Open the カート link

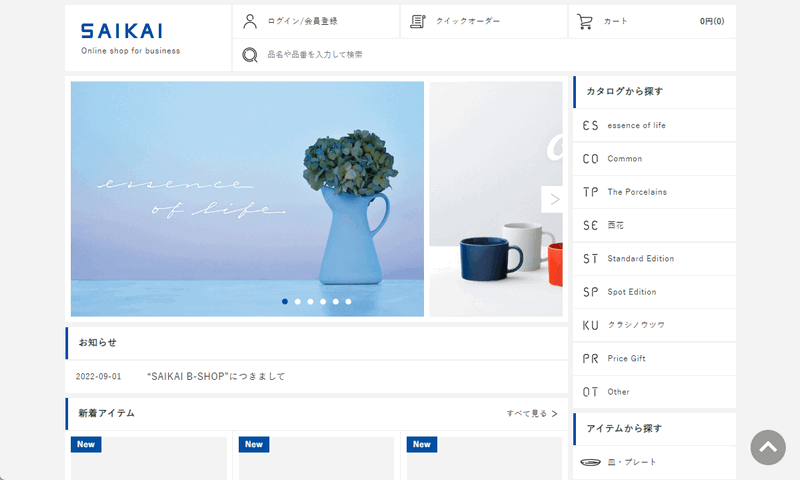point(615,21)
